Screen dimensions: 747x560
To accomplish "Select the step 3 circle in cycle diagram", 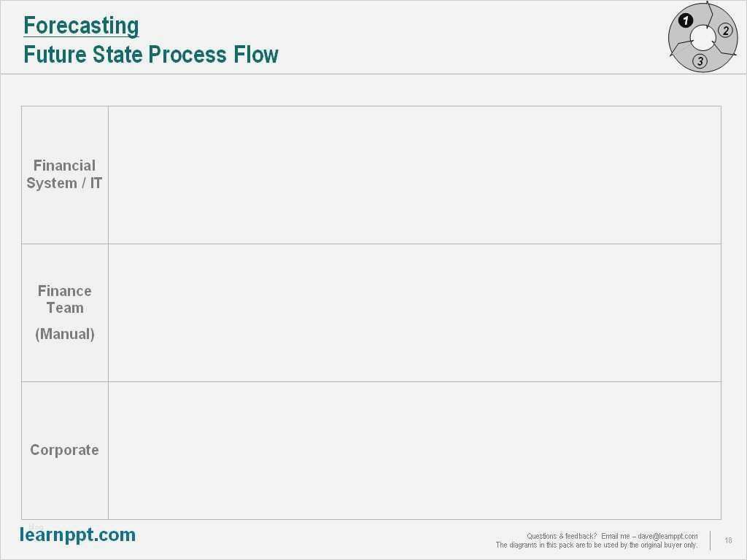I will [700, 61].
